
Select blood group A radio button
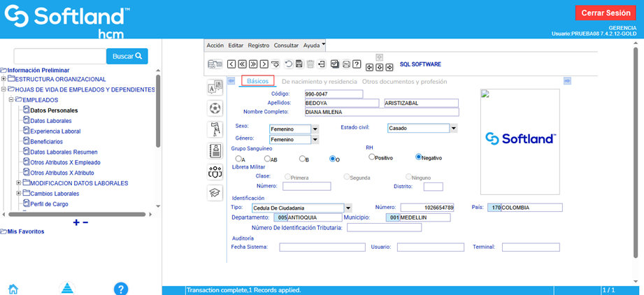238,159
